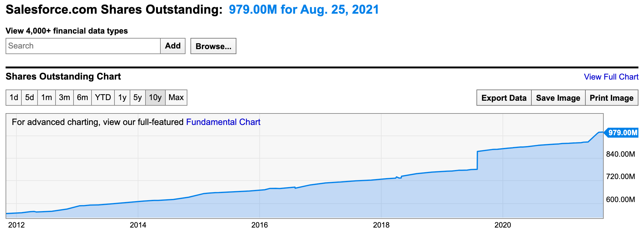
Task: Open the Fundamental Chart link
Action: point(223,122)
